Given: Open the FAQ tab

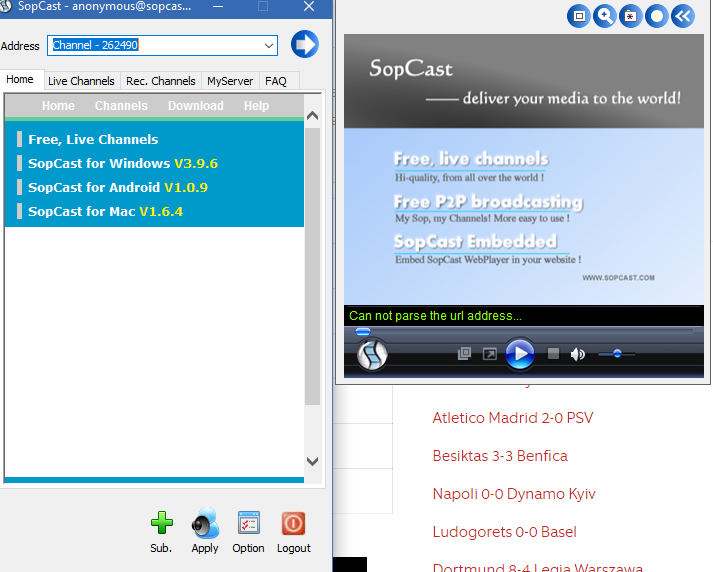Looking at the screenshot, I should 276,81.
